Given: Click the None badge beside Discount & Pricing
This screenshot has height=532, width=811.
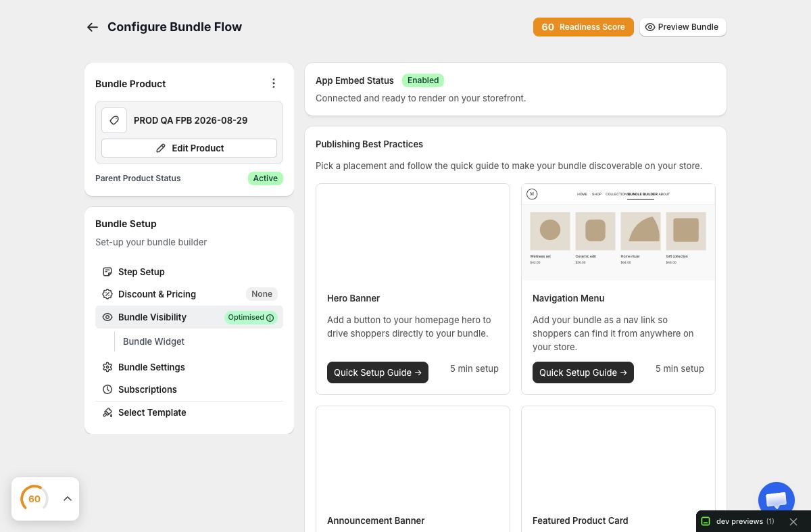Looking at the screenshot, I should [x=262, y=294].
